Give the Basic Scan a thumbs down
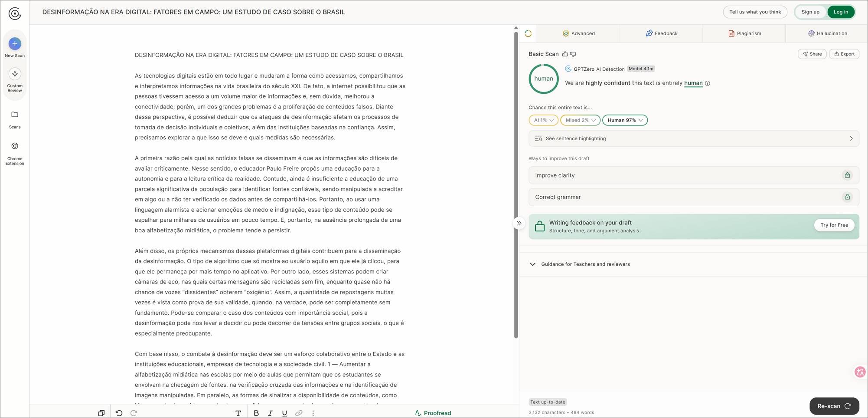This screenshot has height=418, width=868. 573,54
